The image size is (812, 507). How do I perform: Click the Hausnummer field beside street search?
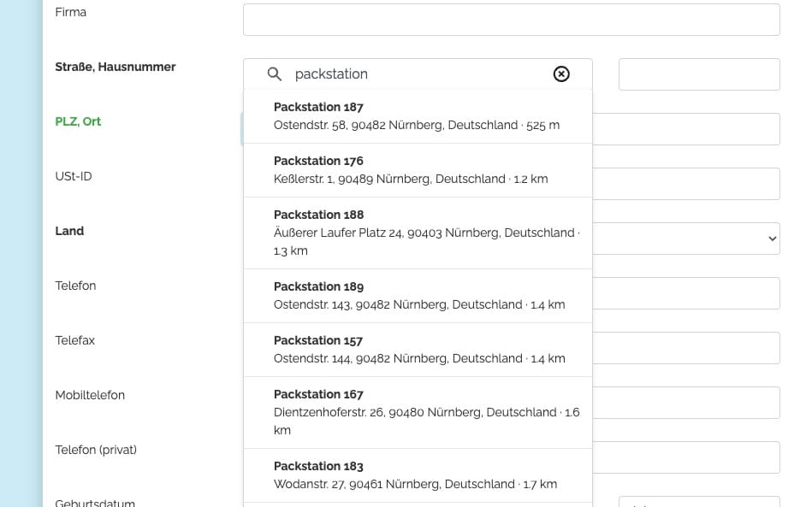point(698,74)
